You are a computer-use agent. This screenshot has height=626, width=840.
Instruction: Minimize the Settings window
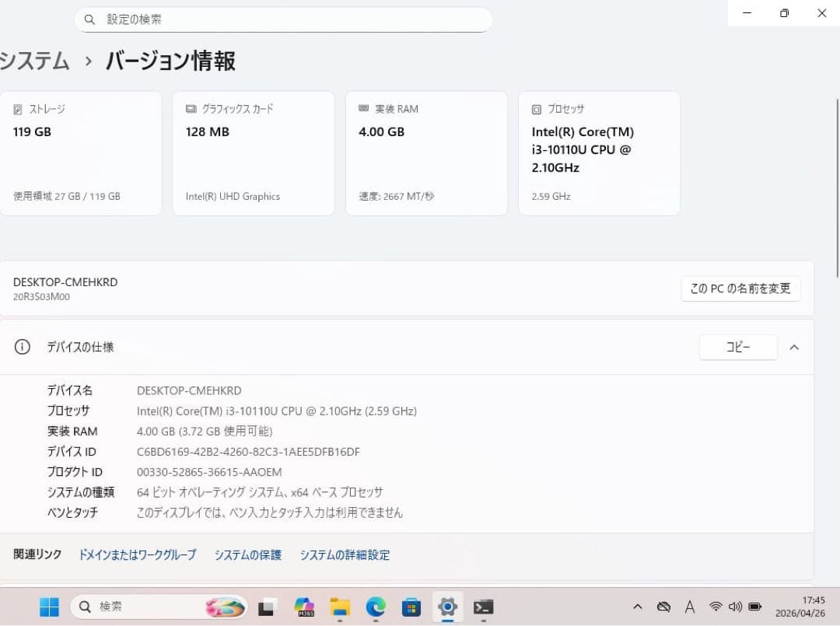pos(747,13)
